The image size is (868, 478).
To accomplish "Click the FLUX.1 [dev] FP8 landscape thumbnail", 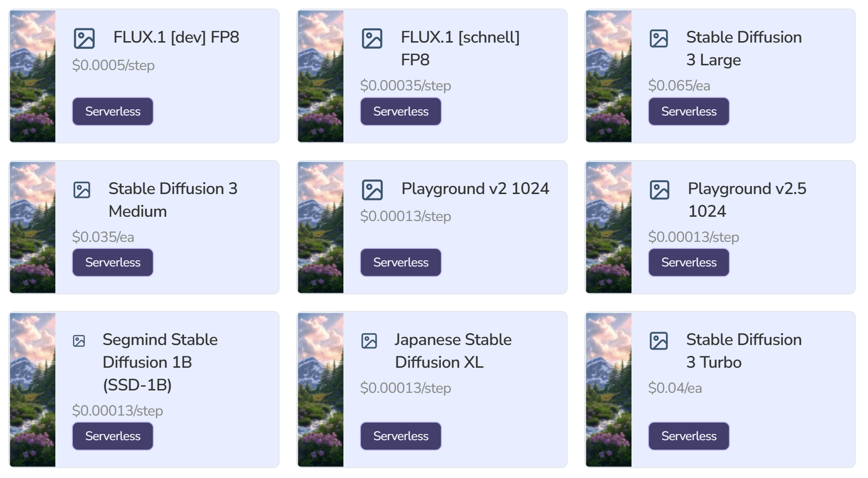I will click(33, 76).
